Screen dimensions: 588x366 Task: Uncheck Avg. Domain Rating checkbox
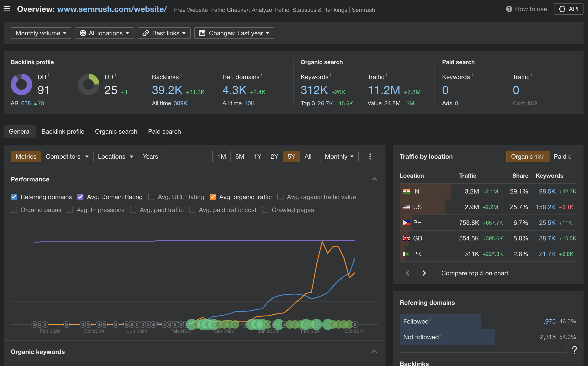click(80, 197)
